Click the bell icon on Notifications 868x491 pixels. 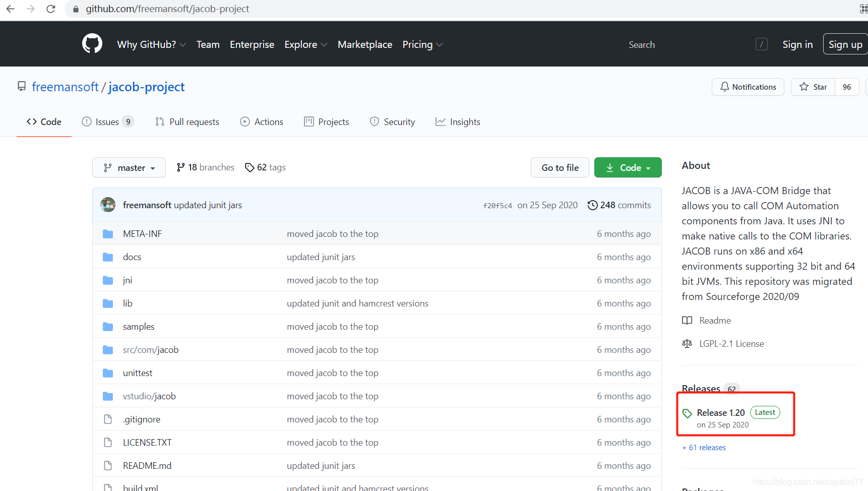pyautogui.click(x=724, y=87)
